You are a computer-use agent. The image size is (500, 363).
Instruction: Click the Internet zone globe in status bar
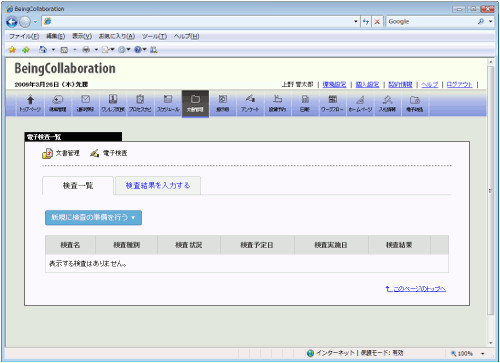pyautogui.click(x=310, y=353)
